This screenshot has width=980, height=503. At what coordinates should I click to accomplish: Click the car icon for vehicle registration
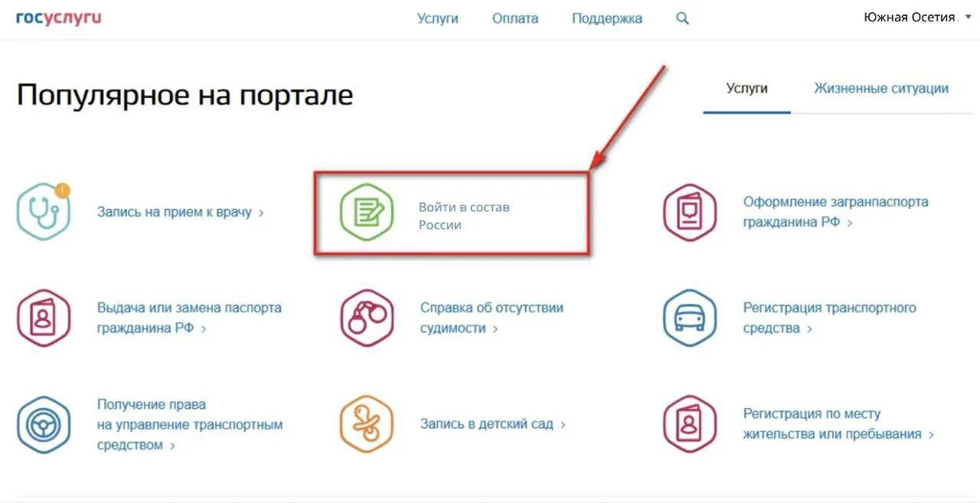pos(689,318)
